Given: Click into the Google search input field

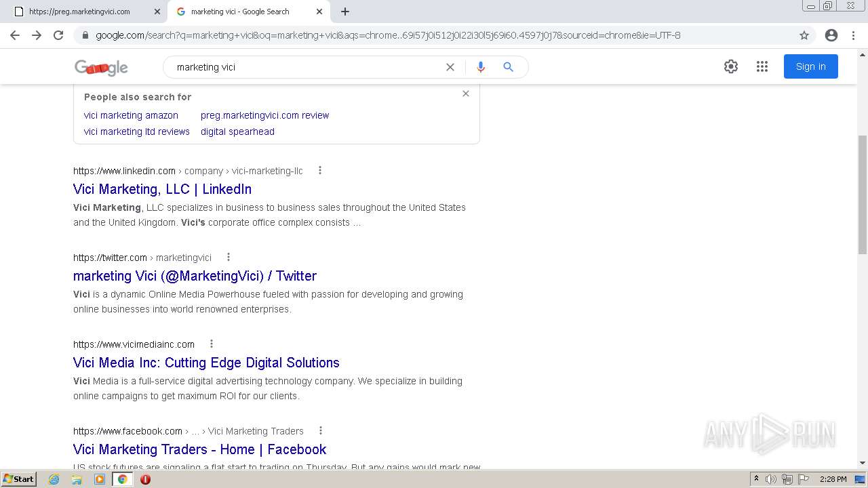Looking at the screenshot, I should (305, 67).
